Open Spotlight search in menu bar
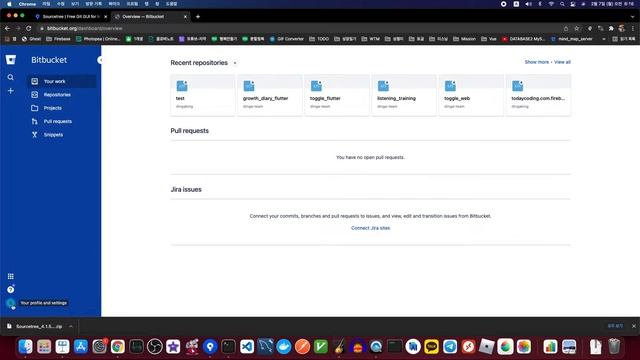Image resolution: width=640 pixels, height=360 pixels. point(562,4)
